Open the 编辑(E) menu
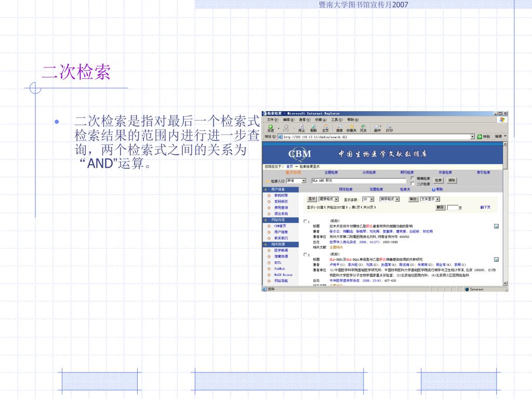The height and width of the screenshot is (399, 532). 289,120
